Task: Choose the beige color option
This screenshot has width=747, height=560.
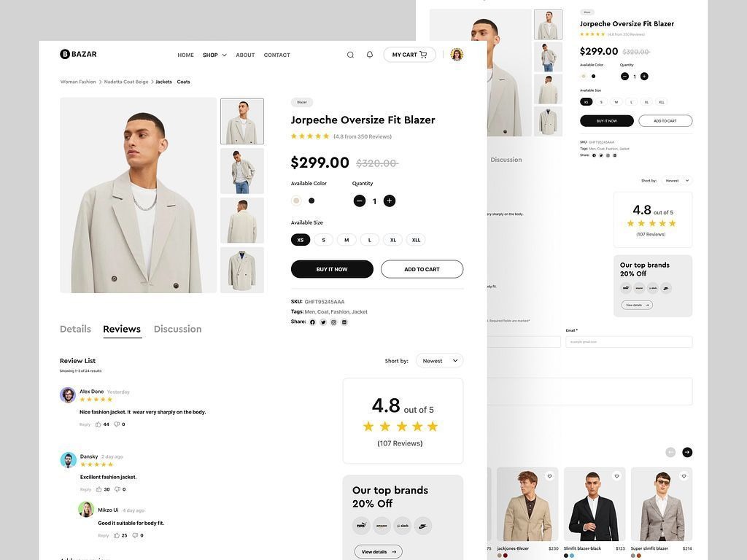Action: pos(295,200)
